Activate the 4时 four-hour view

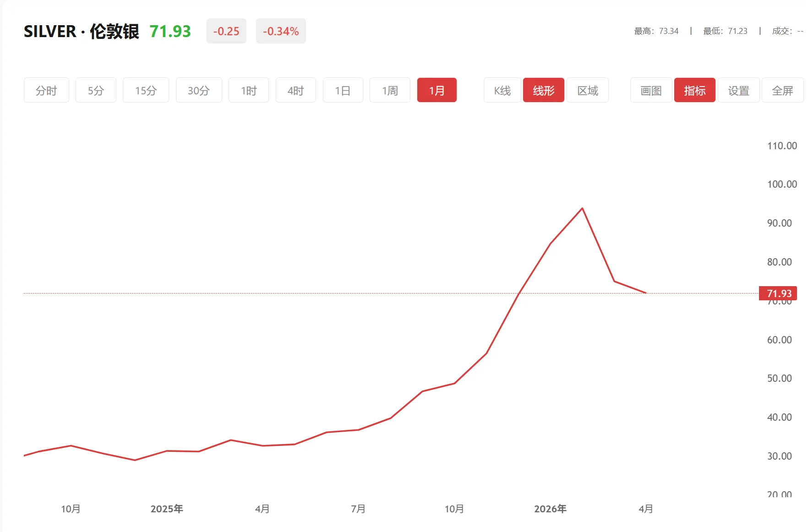(295, 90)
